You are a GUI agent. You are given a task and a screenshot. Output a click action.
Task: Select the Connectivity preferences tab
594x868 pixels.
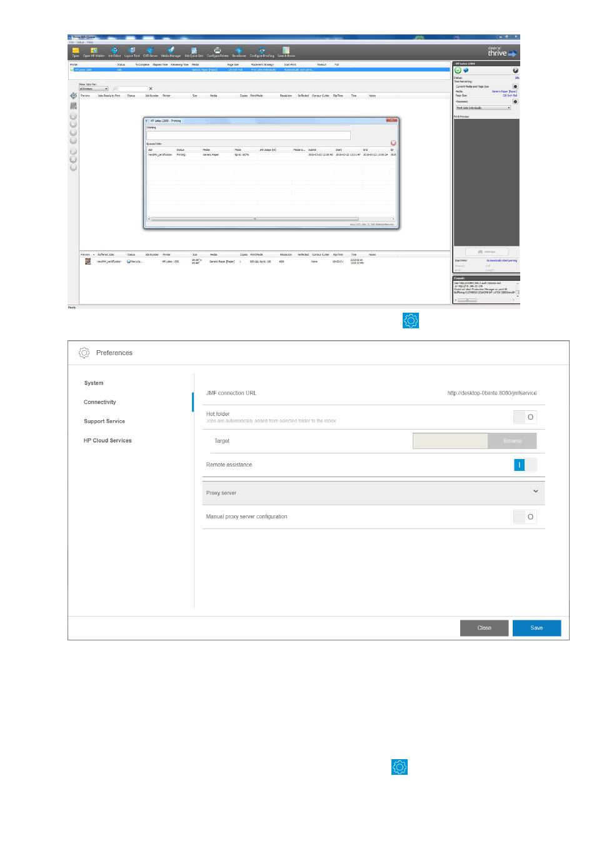[100, 402]
